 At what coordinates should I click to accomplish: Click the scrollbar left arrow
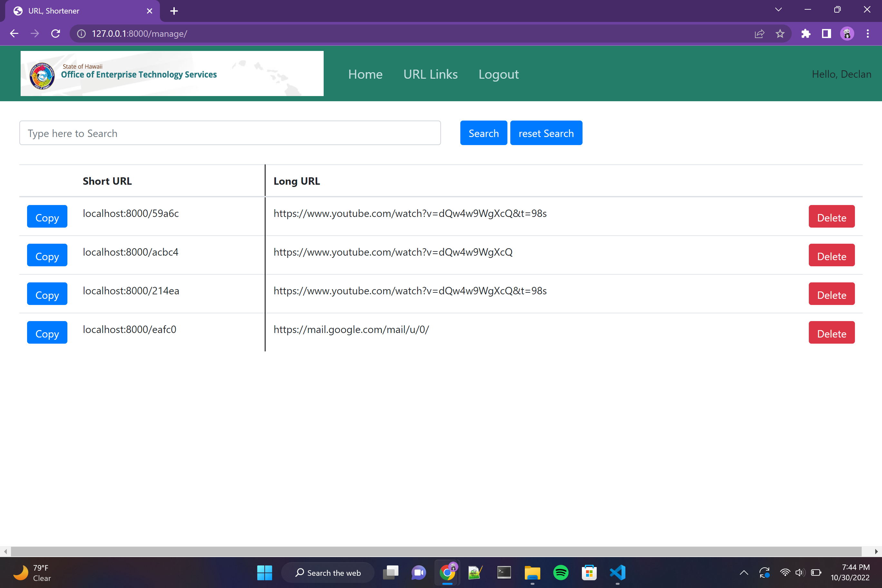(x=5, y=551)
